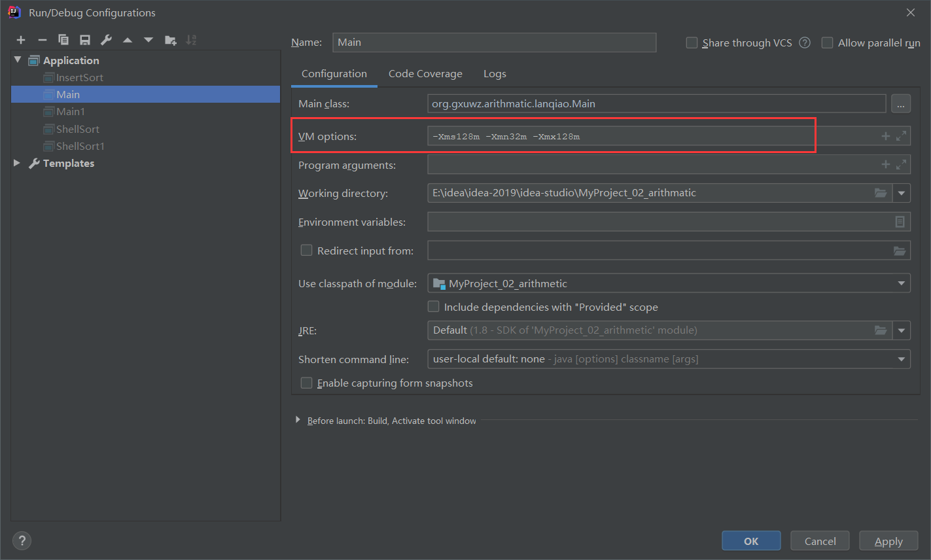This screenshot has height=560, width=931.
Task: Switch to the Code Coverage tab
Action: (x=425, y=74)
